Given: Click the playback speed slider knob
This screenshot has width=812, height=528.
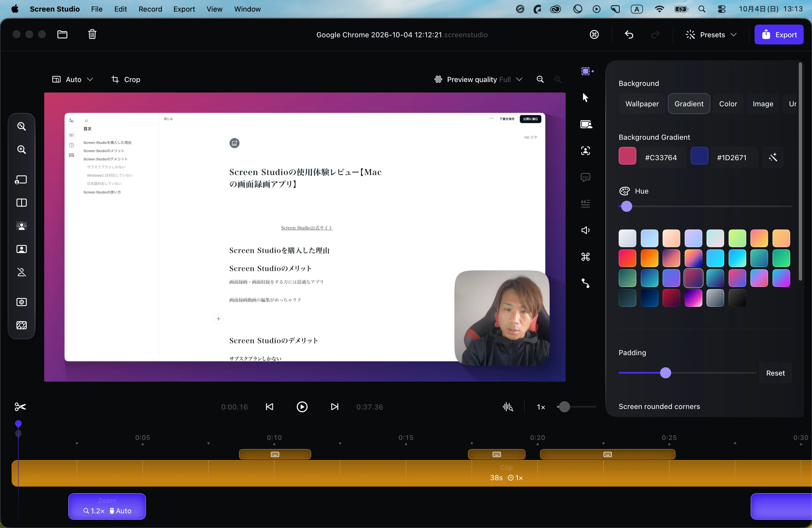Looking at the screenshot, I should point(564,406).
